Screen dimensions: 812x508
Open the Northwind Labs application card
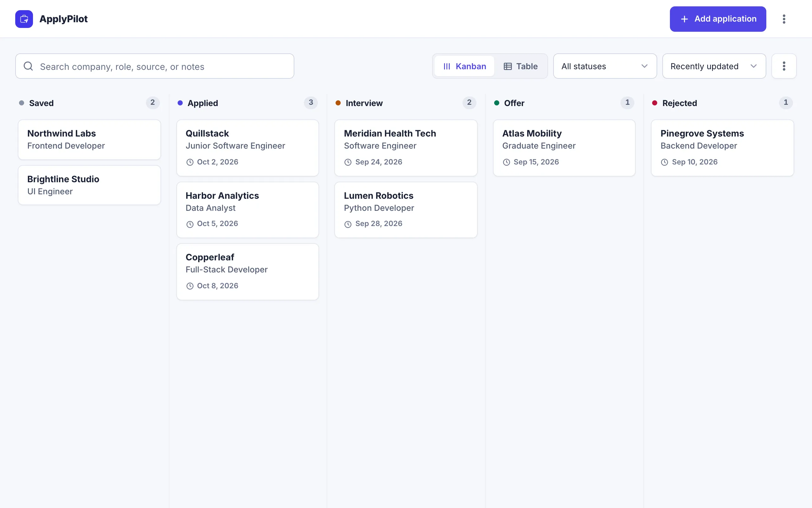click(x=89, y=139)
